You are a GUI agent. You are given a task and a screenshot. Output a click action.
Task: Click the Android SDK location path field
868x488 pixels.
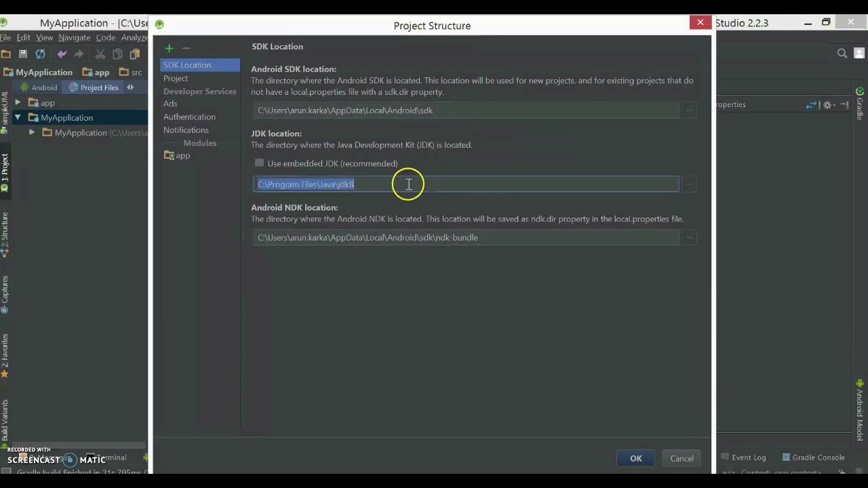(x=466, y=110)
